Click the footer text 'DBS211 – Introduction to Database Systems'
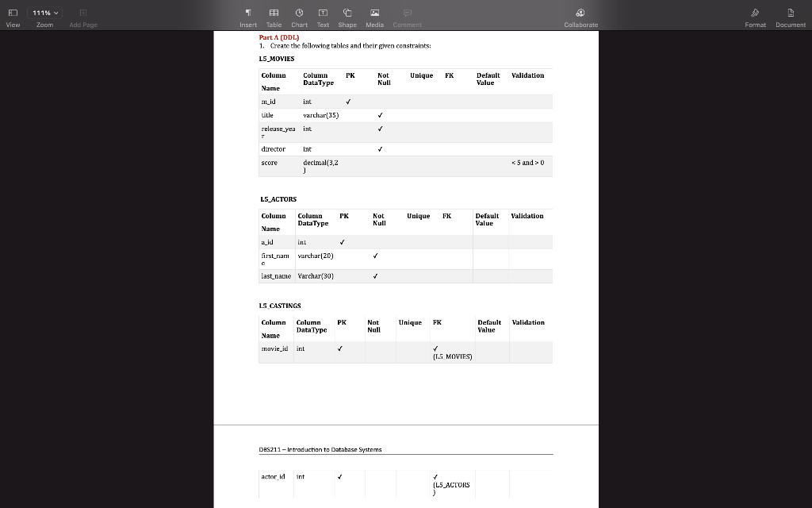812x508 pixels. tap(320, 449)
